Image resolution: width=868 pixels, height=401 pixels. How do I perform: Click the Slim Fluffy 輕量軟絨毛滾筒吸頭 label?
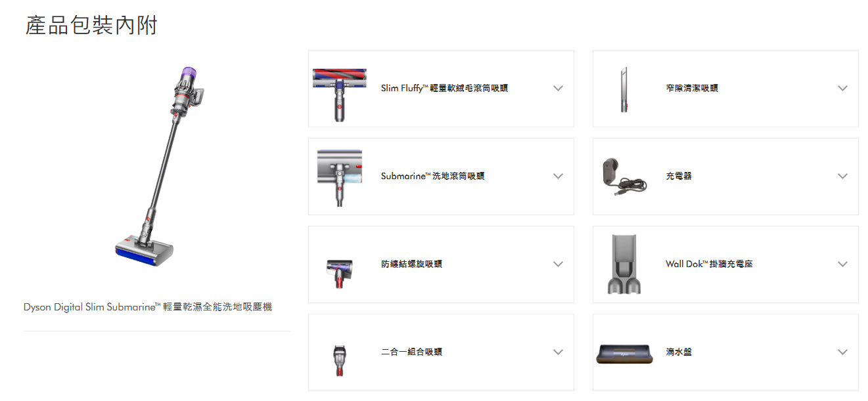(x=444, y=88)
